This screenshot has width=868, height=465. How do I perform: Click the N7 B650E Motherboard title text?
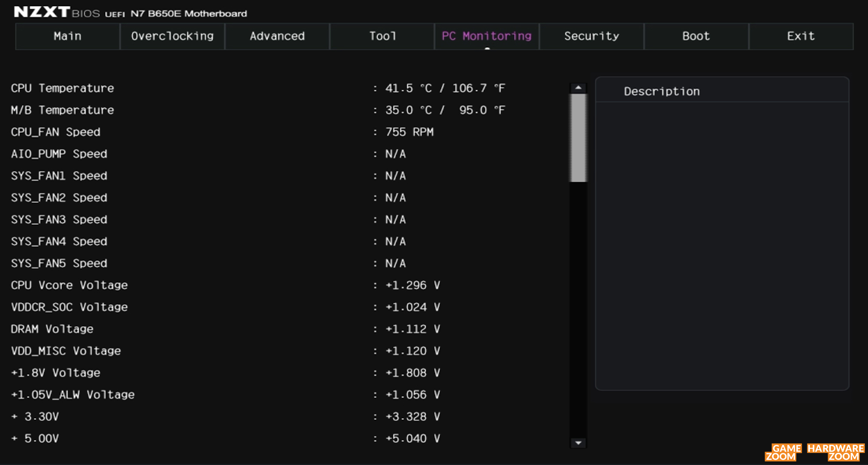click(x=189, y=14)
